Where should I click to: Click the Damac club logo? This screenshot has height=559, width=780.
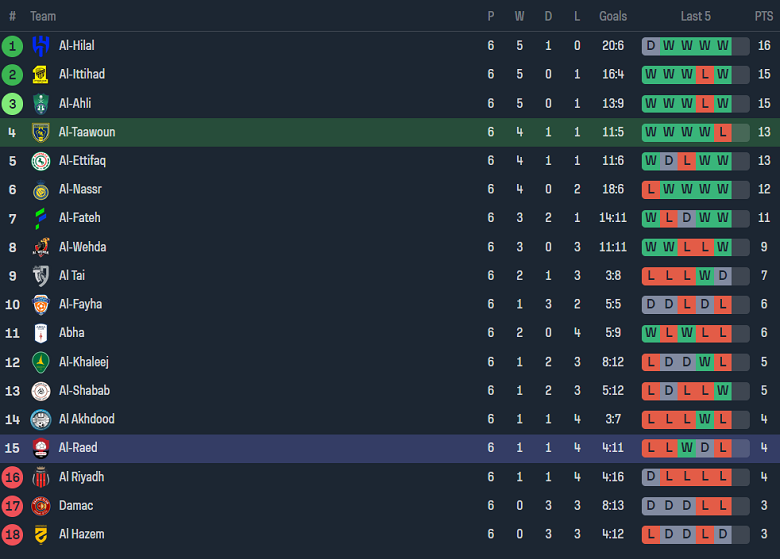(x=41, y=506)
